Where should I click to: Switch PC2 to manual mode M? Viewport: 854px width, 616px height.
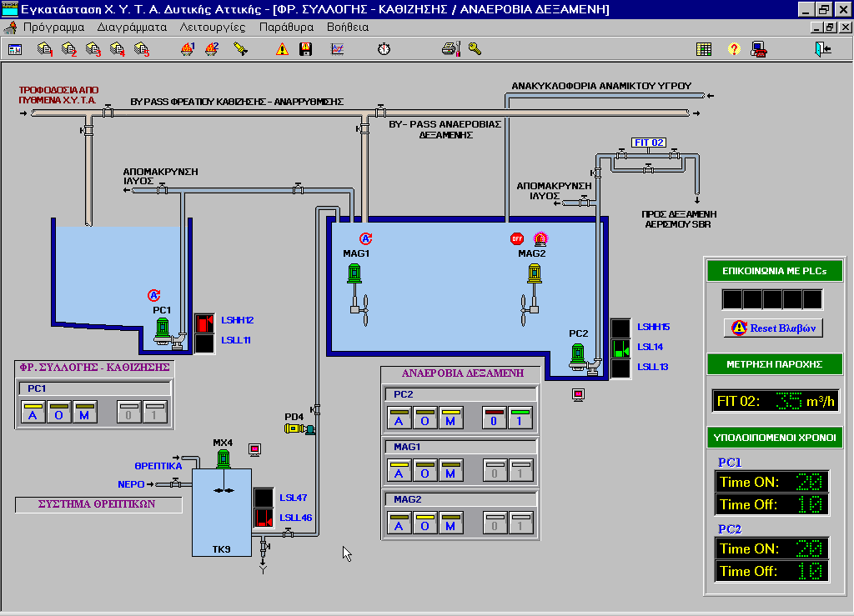[451, 418]
